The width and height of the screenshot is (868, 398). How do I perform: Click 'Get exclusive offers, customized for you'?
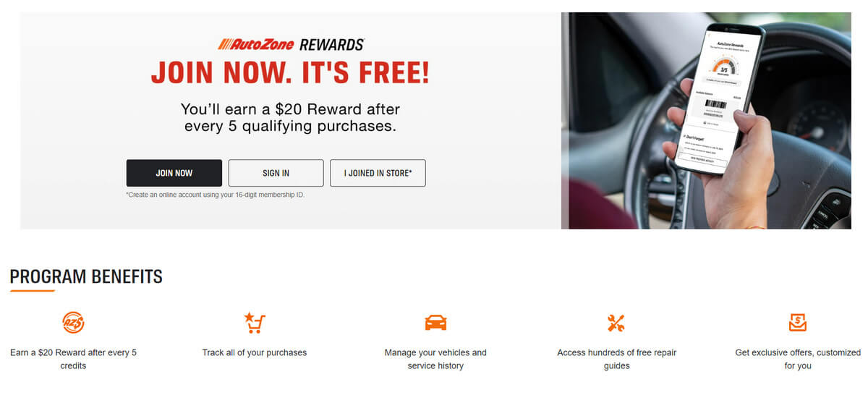click(x=798, y=359)
